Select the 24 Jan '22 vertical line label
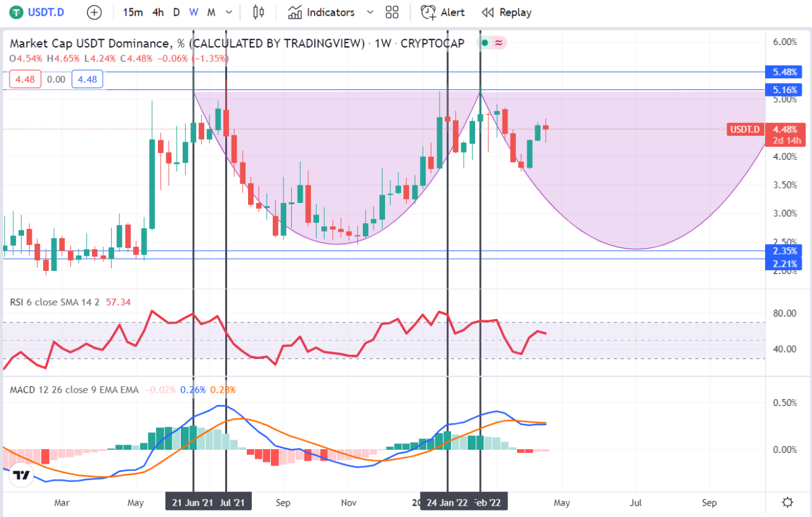Image resolution: width=812 pixels, height=517 pixels. click(x=447, y=502)
